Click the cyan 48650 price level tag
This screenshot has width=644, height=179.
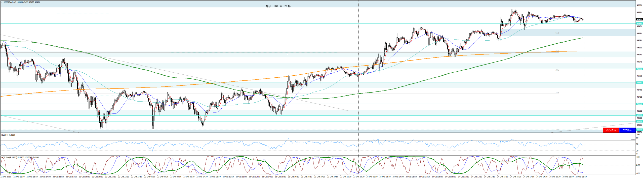click(x=639, y=104)
